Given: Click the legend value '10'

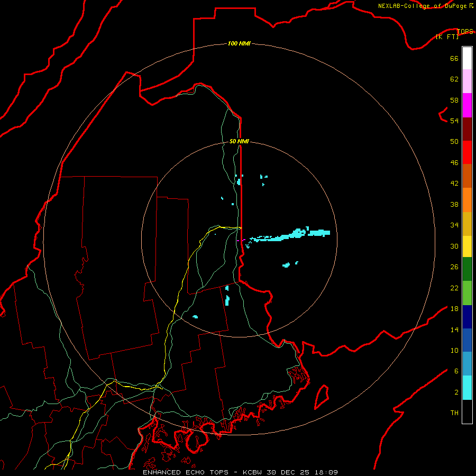Looking at the screenshot, I should tap(454, 351).
